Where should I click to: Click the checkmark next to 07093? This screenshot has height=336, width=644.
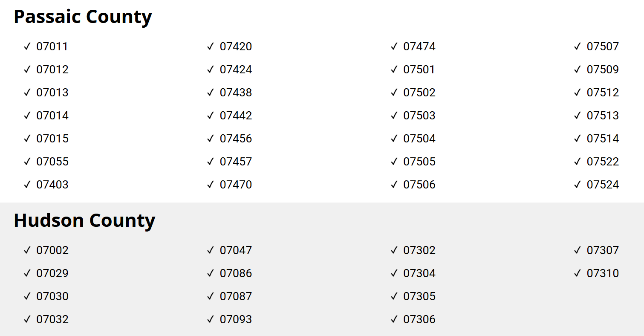click(x=210, y=319)
